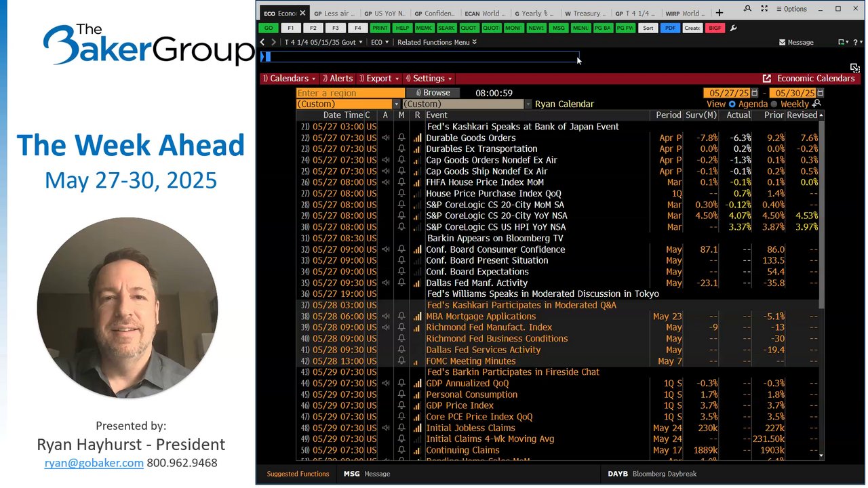
Task: Open the FOMC Meeting Minutes event
Action: coord(471,361)
